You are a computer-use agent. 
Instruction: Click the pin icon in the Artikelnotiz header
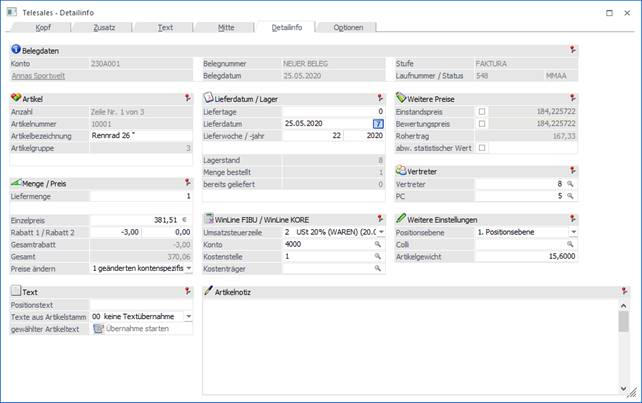tap(625, 291)
